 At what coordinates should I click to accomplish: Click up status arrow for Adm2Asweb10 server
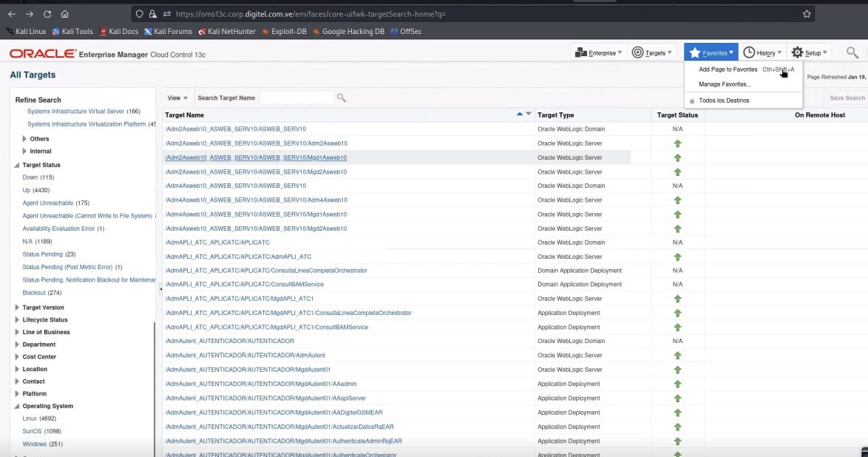(x=677, y=143)
